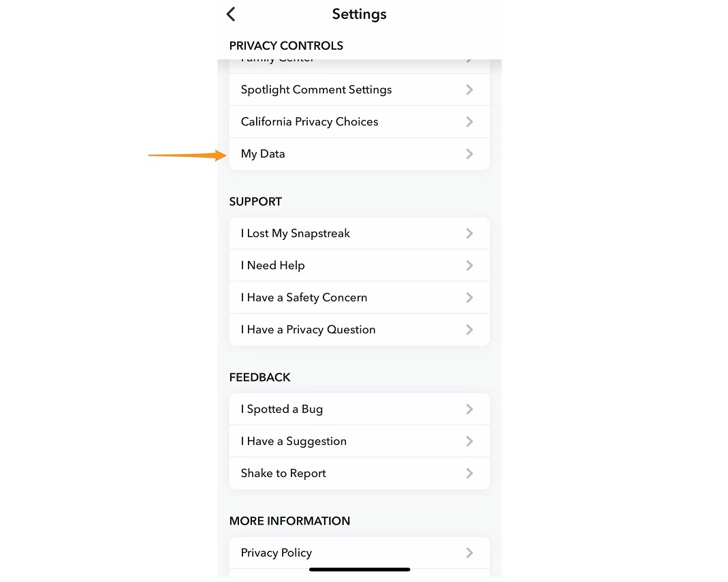
Task: Expand chevron beside I Need Help
Action: click(469, 266)
